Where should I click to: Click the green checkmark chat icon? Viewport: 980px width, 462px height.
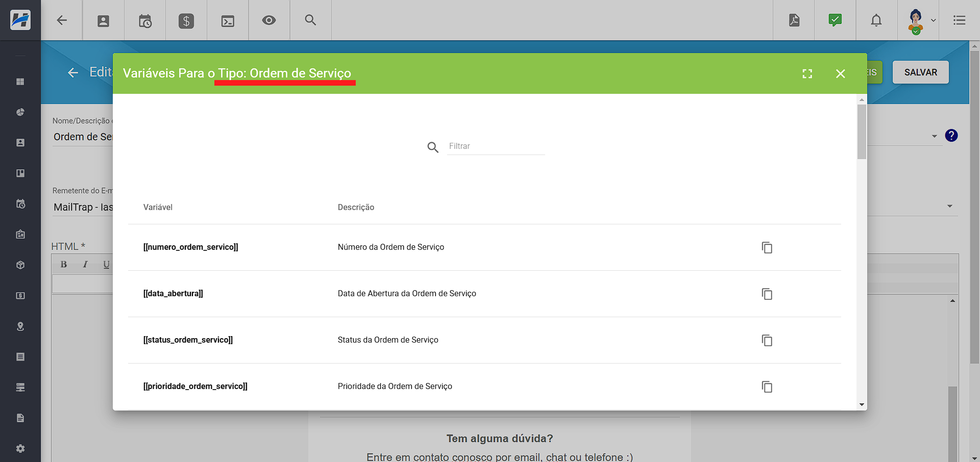click(835, 20)
